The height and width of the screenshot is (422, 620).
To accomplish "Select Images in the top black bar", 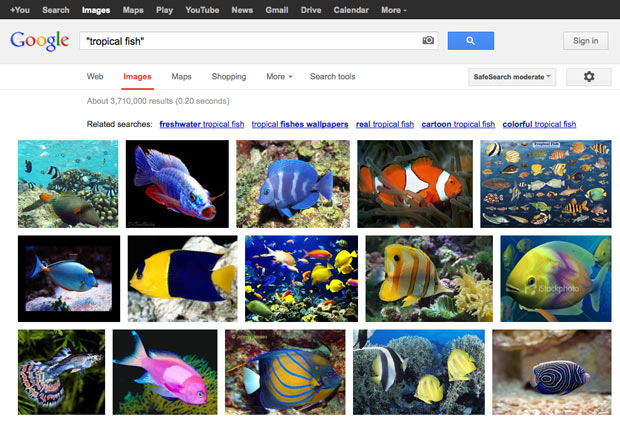I will (96, 10).
